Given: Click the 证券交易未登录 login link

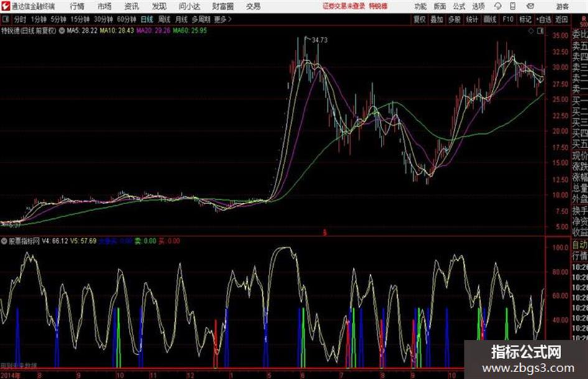Looking at the screenshot, I should 343,6.
